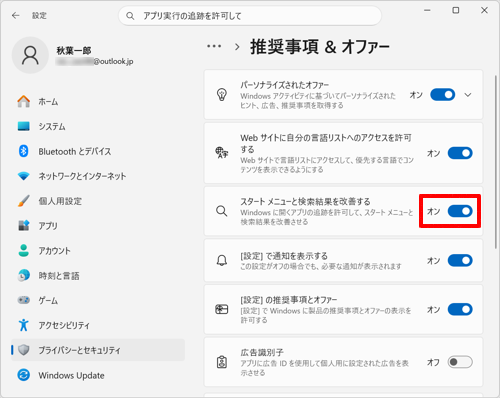This screenshot has width=500, height=398.
Task: Toggle Web サイト言語リストアクセス switch
Action: [x=460, y=153]
